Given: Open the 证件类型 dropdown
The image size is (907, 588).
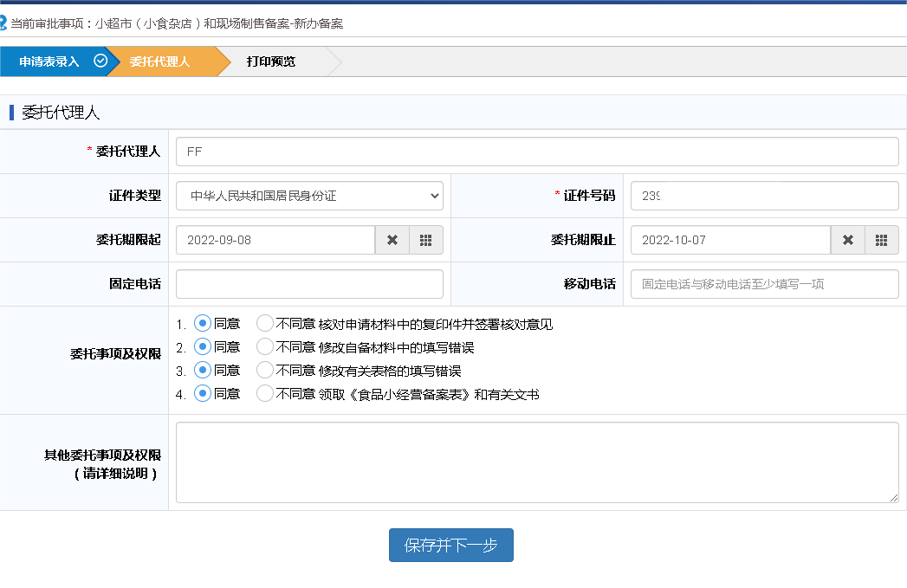Looking at the screenshot, I should coord(309,196).
